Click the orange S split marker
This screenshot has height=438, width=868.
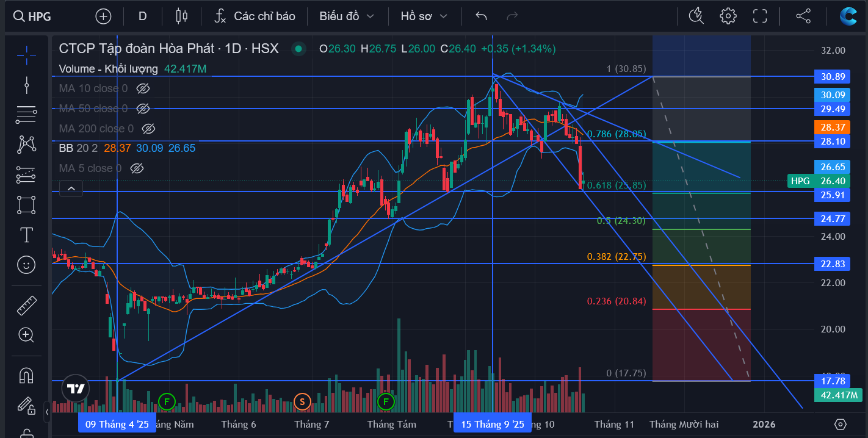point(302,401)
